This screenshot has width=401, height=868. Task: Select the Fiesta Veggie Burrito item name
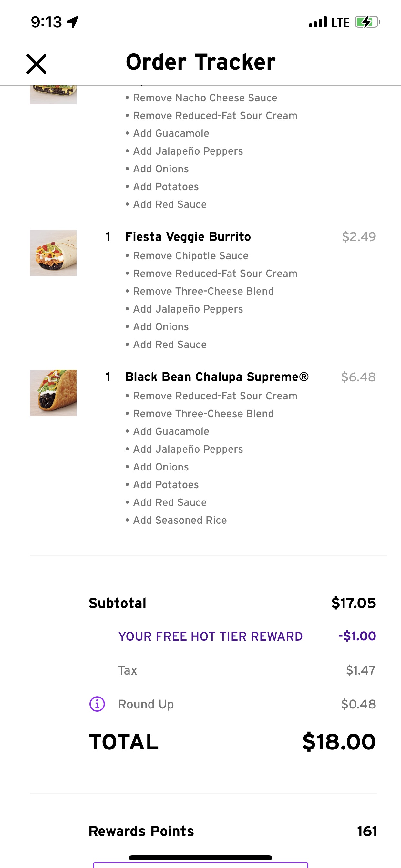pos(188,237)
